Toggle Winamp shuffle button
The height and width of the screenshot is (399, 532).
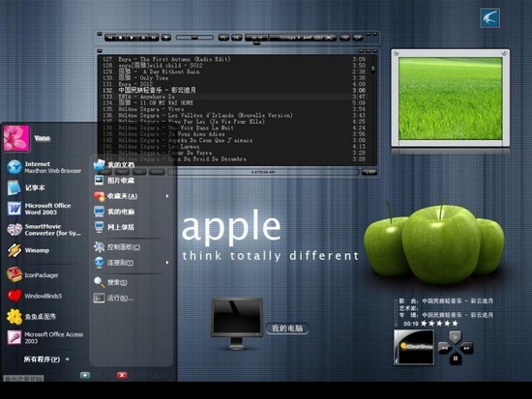click(344, 38)
